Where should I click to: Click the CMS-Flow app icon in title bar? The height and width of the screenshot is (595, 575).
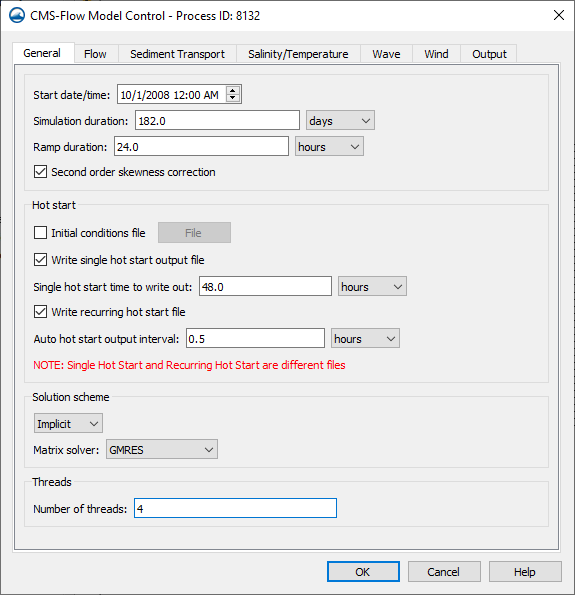17,16
